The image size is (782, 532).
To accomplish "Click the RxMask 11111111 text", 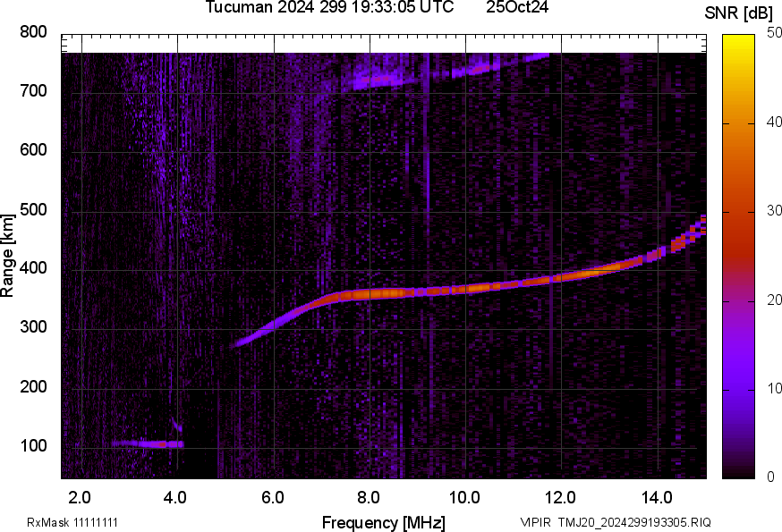I will (x=72, y=522).
